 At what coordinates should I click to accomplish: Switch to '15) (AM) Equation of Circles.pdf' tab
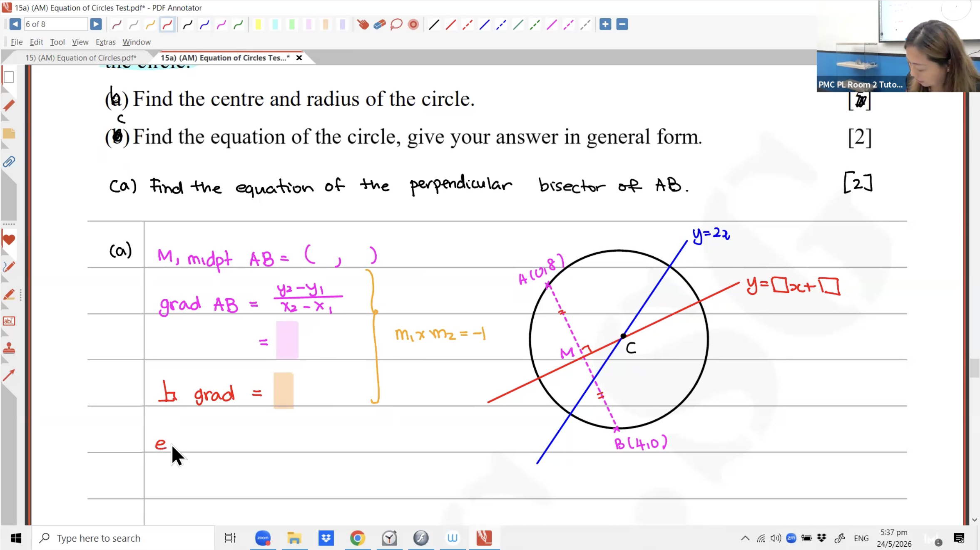point(81,58)
